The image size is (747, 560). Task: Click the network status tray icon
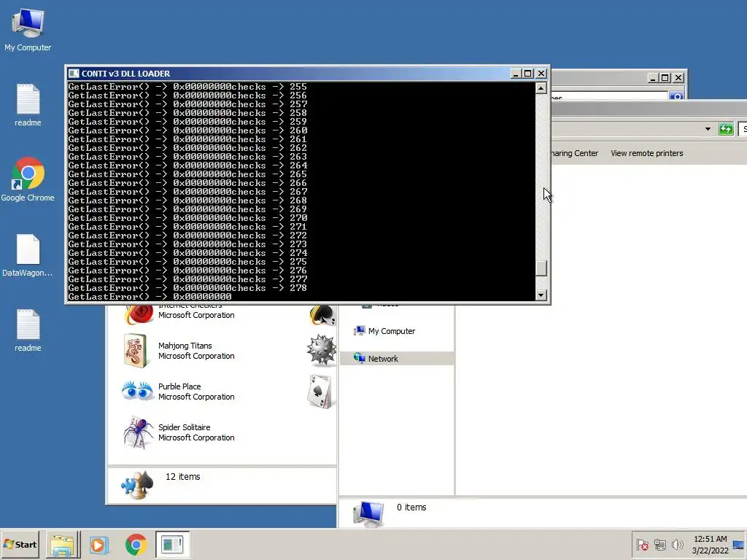tap(659, 544)
